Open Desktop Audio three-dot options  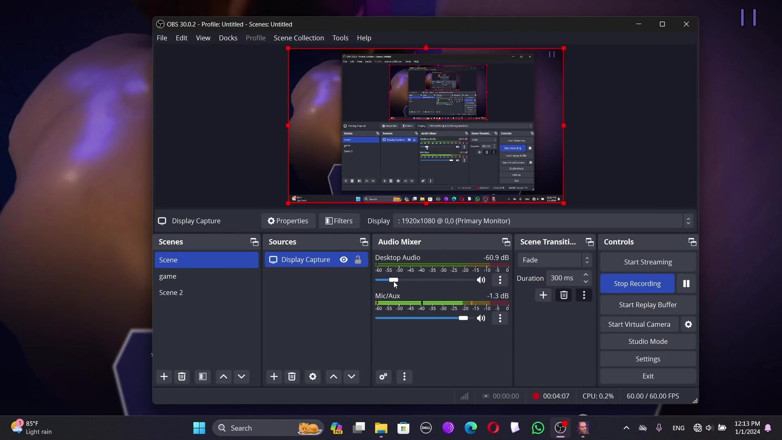(500, 280)
